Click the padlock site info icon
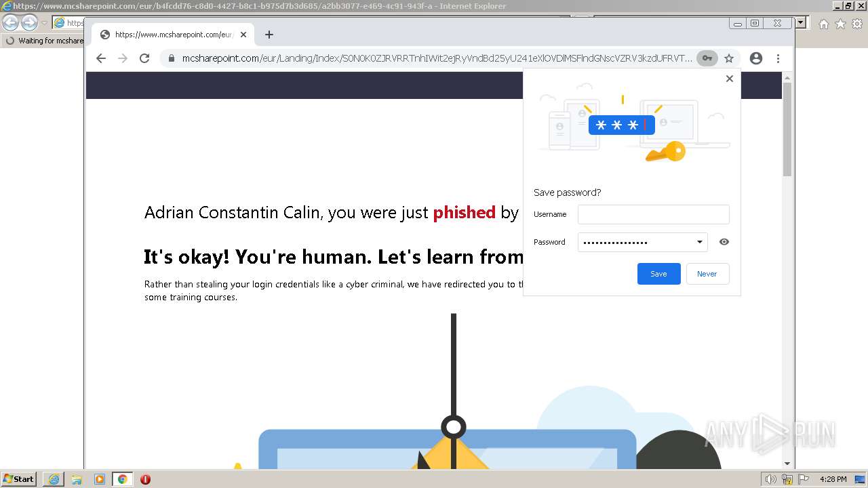Viewport: 868px width, 488px height. point(172,58)
